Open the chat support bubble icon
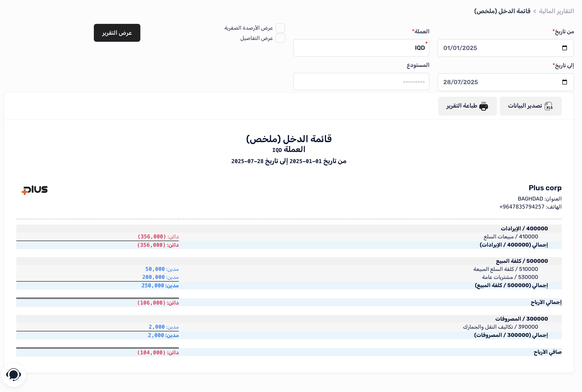The height and width of the screenshot is (392, 582). (x=14, y=374)
